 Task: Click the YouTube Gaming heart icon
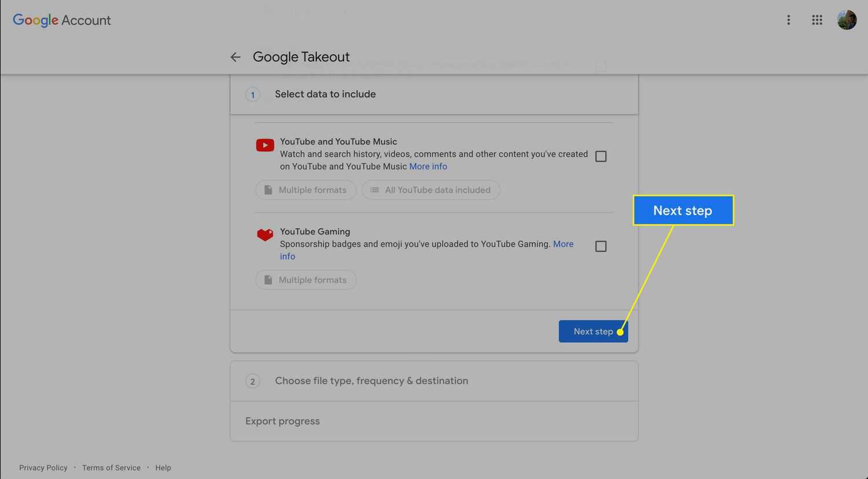pos(265,235)
